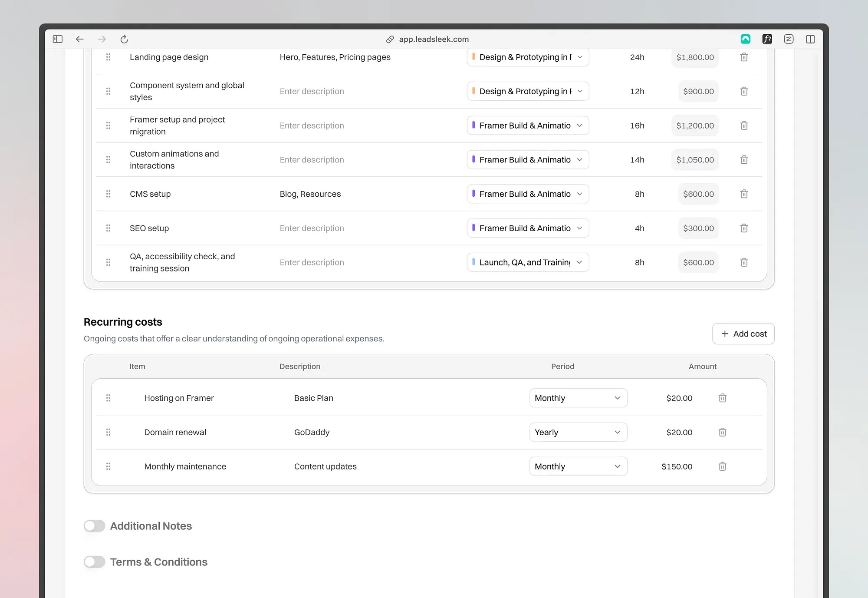
Task: Turn on Terms & Conditions switch
Action: [x=95, y=562]
